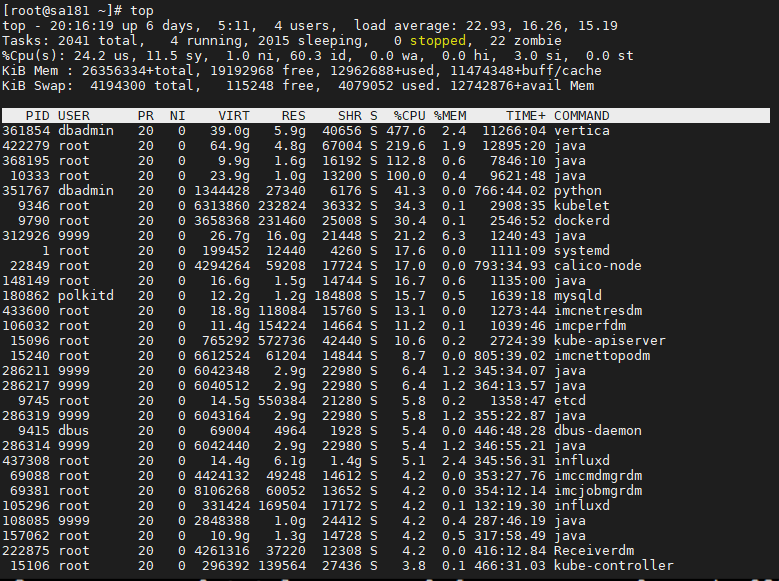Click PID 15106 in the last row

[30, 565]
